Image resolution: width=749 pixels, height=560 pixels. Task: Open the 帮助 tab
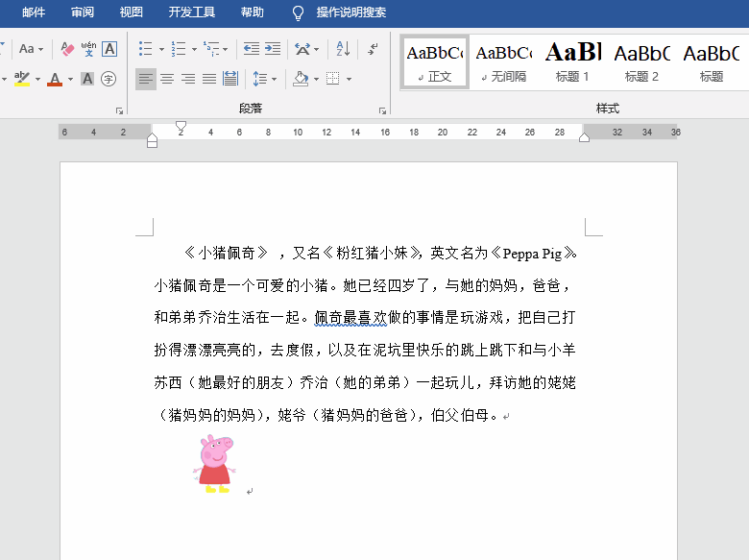tap(253, 12)
